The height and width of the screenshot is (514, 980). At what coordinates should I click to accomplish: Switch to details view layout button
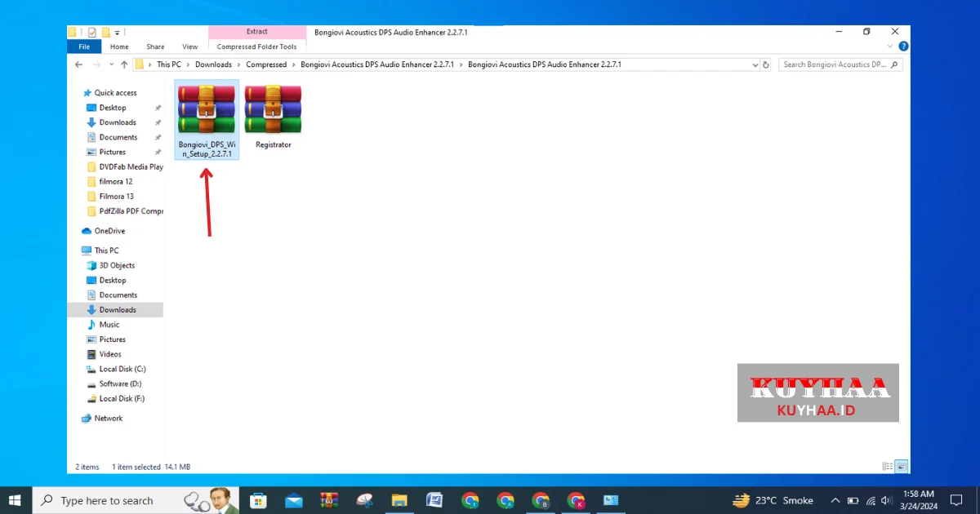pos(888,467)
